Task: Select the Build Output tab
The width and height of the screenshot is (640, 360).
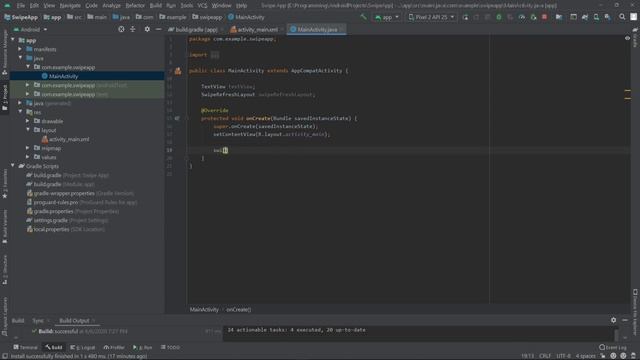Action: [74, 320]
